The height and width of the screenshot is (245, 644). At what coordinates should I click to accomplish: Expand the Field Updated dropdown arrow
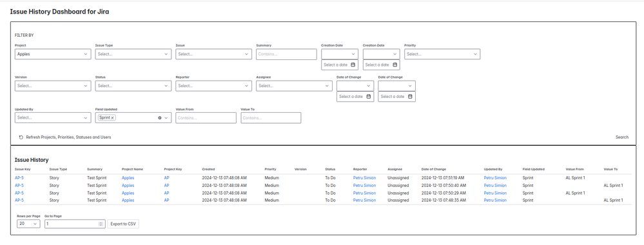point(166,117)
